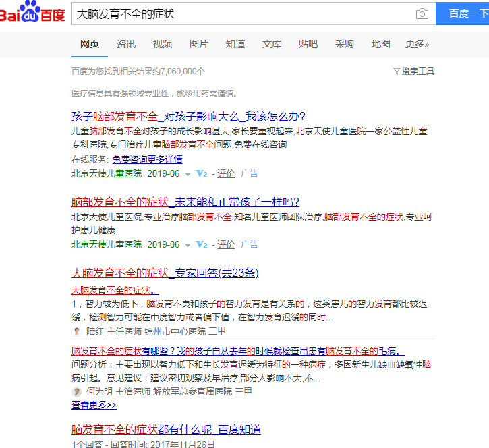Image resolution: width=489 pixels, height=448 pixels.
Task: Click V2 badge in first ad result
Action: (202, 173)
